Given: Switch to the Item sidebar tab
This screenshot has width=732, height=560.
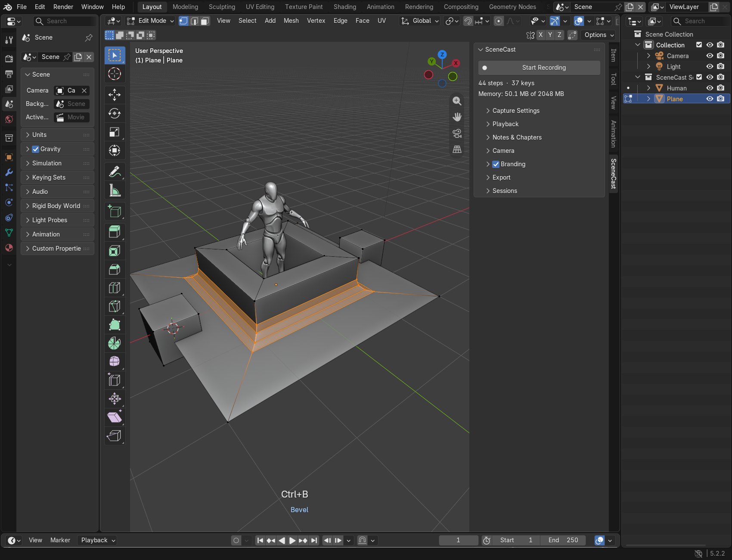Looking at the screenshot, I should pyautogui.click(x=614, y=55).
